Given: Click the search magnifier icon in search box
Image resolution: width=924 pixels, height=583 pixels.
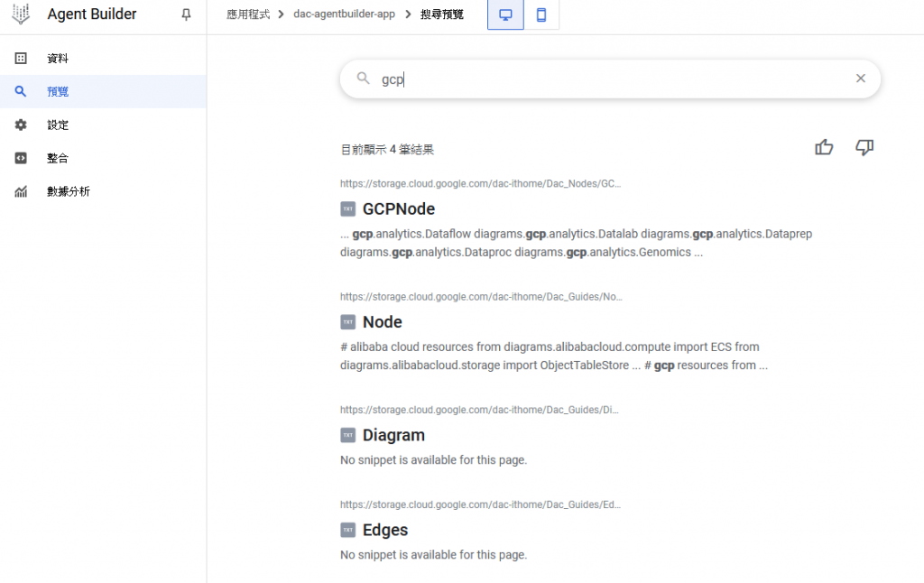Looking at the screenshot, I should [x=363, y=79].
